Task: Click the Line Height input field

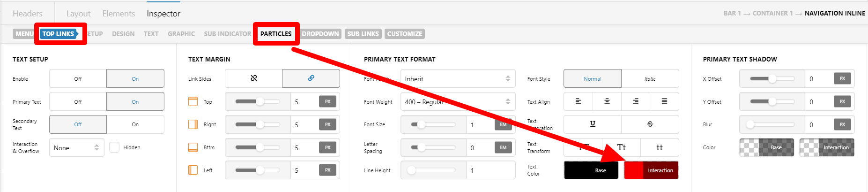Action: click(490, 170)
